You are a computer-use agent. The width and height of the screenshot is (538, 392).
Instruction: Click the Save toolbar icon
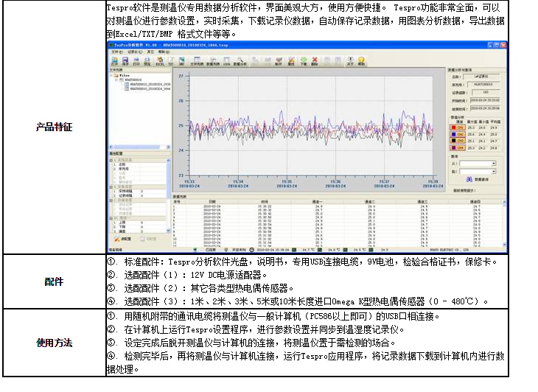pyautogui.click(x=125, y=60)
